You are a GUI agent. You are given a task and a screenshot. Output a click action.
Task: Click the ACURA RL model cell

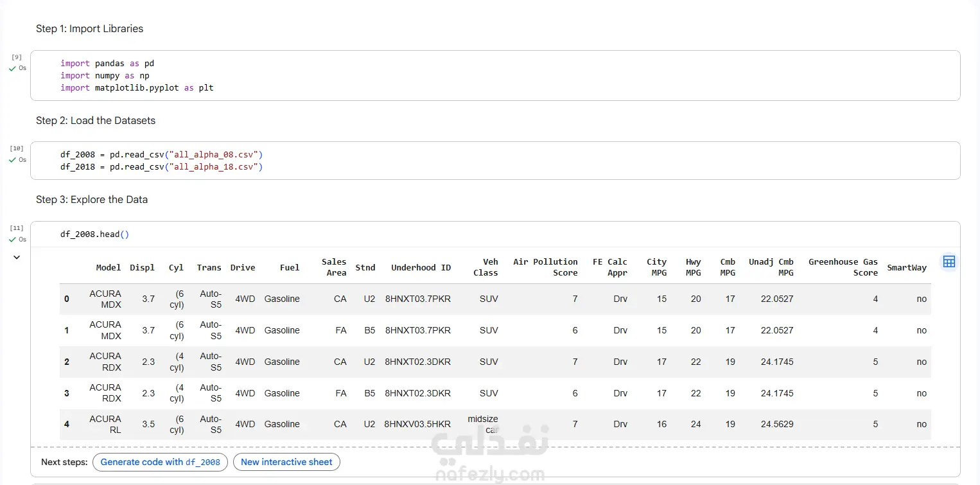(x=105, y=425)
